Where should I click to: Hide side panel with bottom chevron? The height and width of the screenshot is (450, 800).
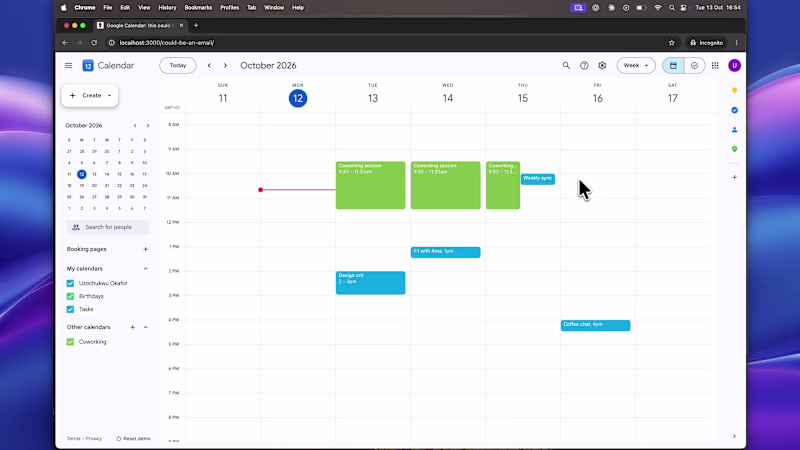[x=735, y=436]
